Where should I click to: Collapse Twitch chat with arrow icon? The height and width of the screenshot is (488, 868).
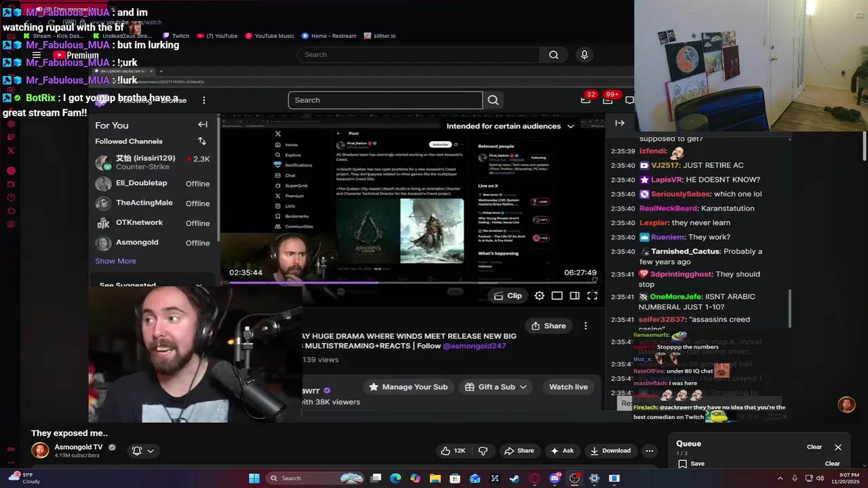coord(620,123)
